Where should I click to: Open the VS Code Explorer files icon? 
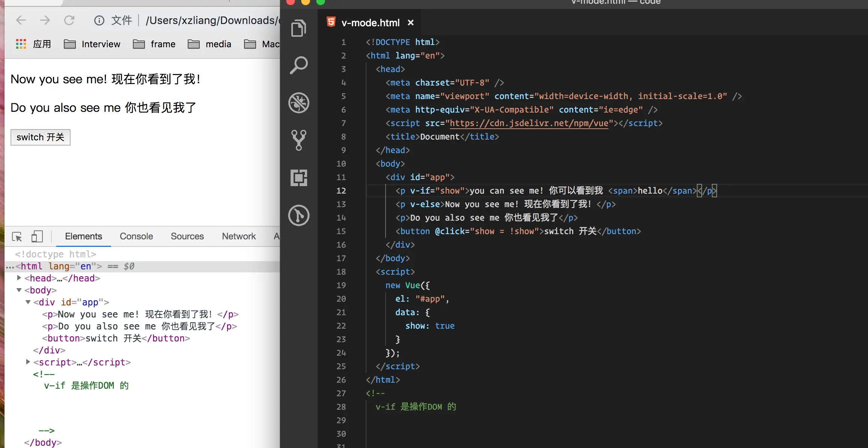click(x=298, y=28)
